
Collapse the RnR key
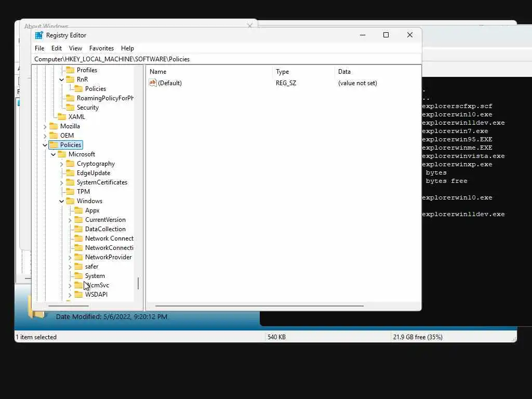[61, 79]
